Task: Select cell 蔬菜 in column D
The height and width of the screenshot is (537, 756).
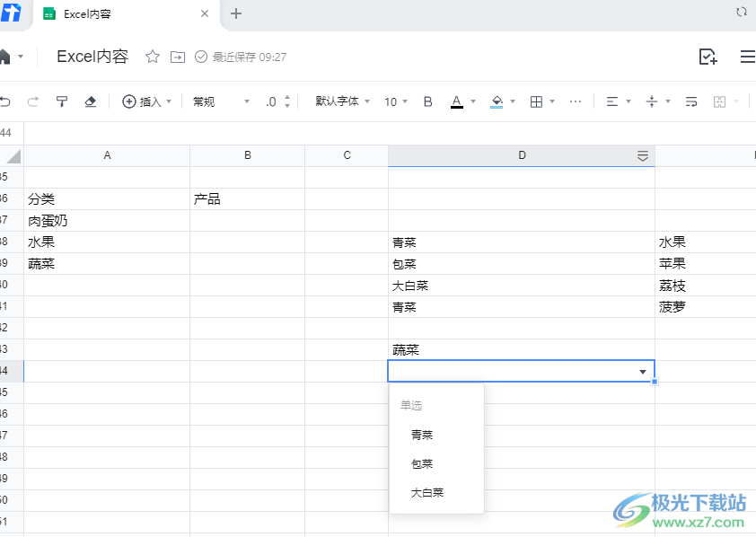Action: point(522,350)
